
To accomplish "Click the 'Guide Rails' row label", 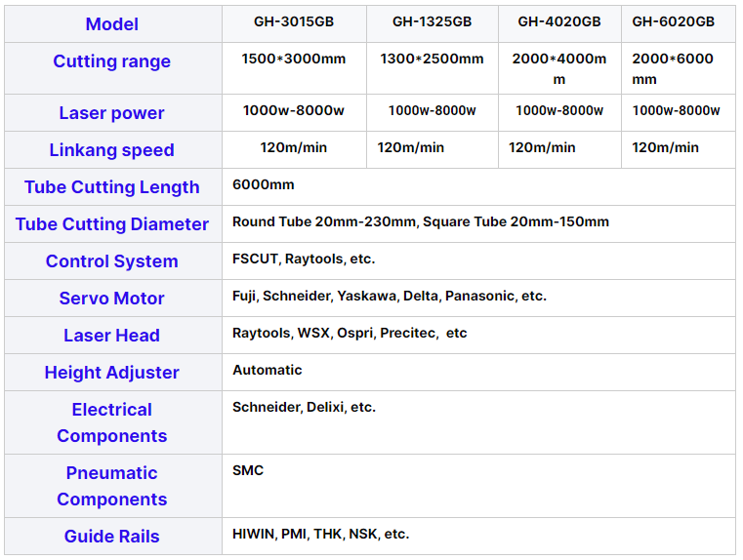I will click(112, 537).
